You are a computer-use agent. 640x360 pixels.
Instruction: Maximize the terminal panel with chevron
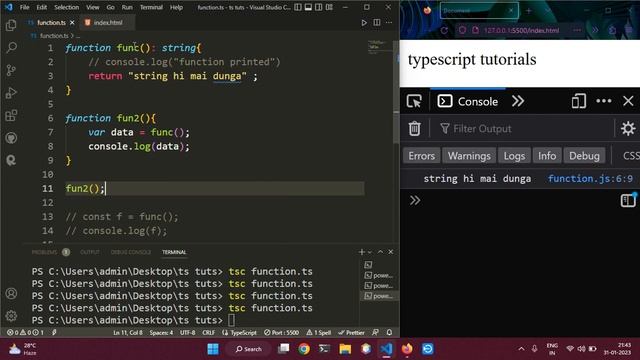pyautogui.click(x=380, y=252)
